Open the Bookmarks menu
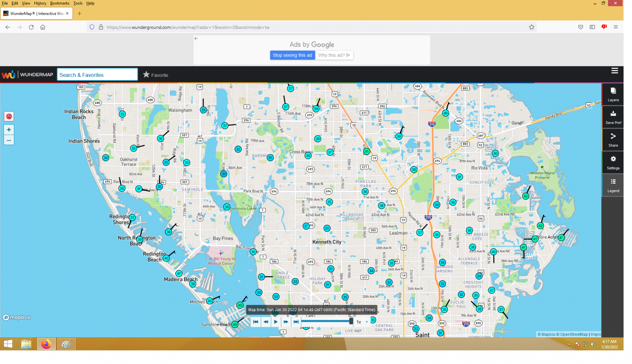This screenshot has width=632, height=364. pos(60,3)
